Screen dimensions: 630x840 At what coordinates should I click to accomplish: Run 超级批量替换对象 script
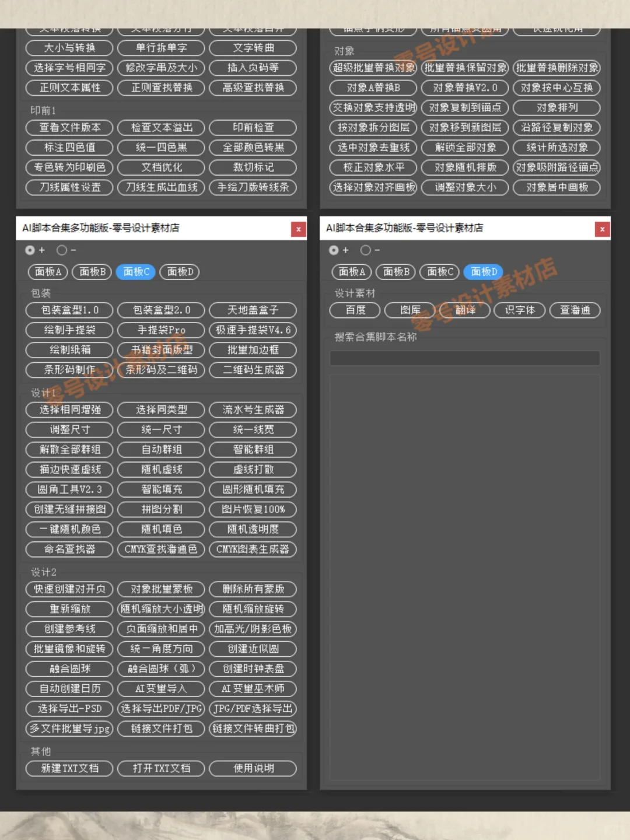click(x=373, y=68)
